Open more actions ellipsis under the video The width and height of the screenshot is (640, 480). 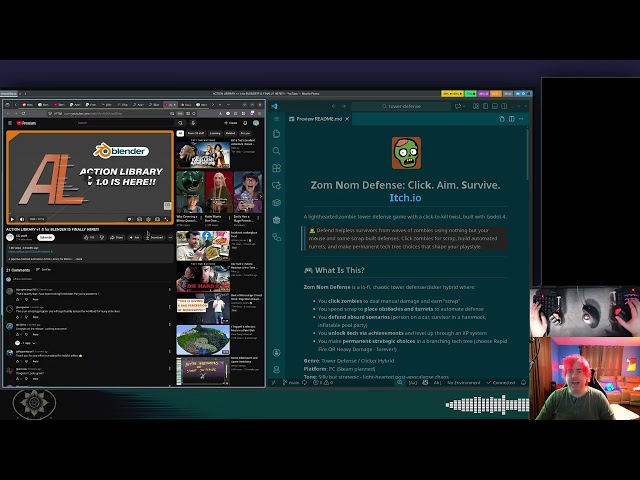[x=170, y=238]
